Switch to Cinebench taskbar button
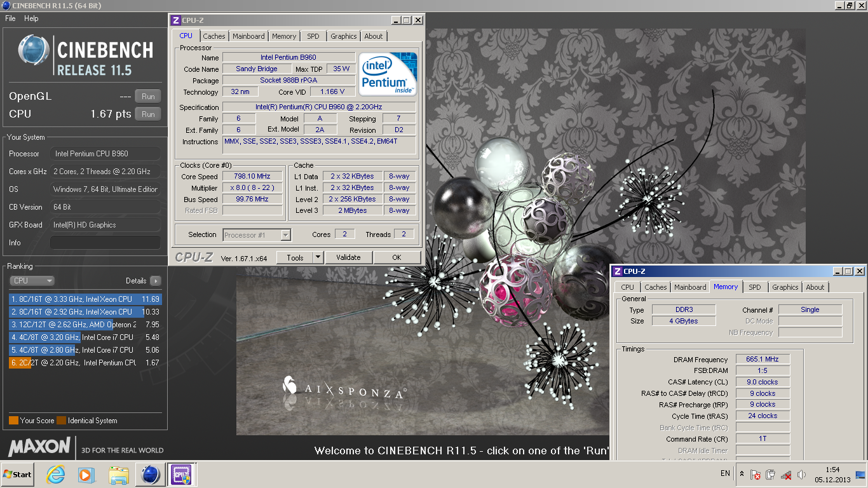868x488 pixels. (x=151, y=475)
